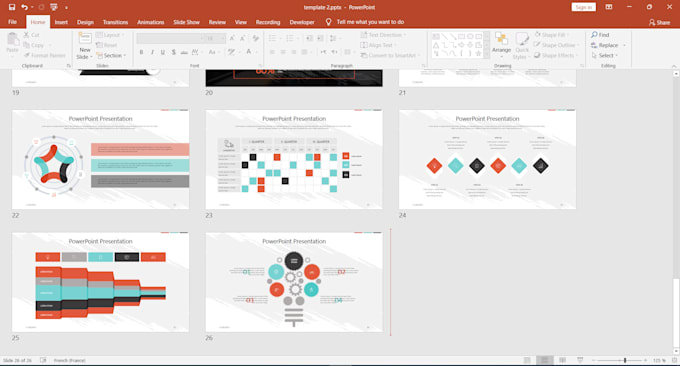This screenshot has height=366, width=680.
Task: Open the Text Direction dropdown
Action: pos(383,35)
